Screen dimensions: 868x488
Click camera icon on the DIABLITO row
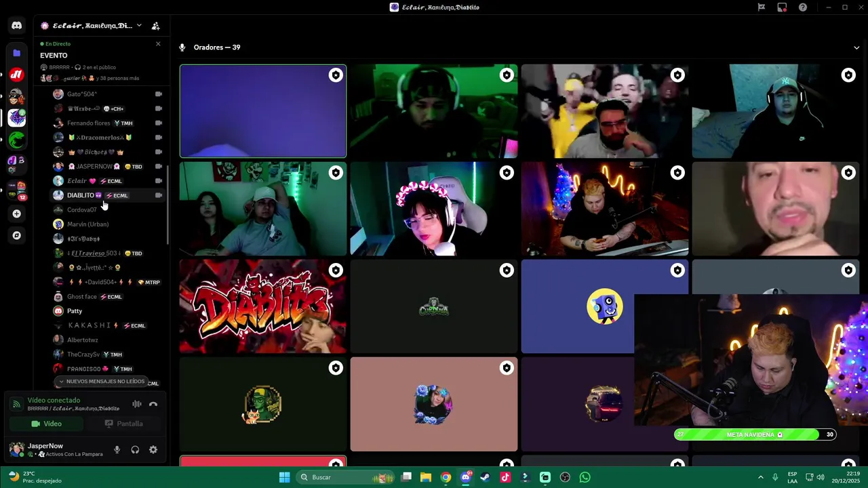159,195
